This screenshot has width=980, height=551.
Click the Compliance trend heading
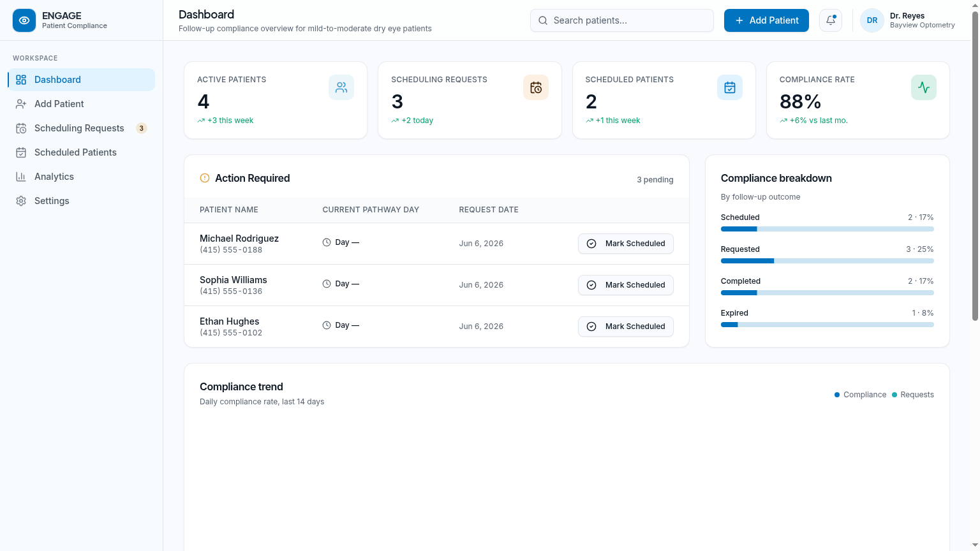(x=241, y=386)
